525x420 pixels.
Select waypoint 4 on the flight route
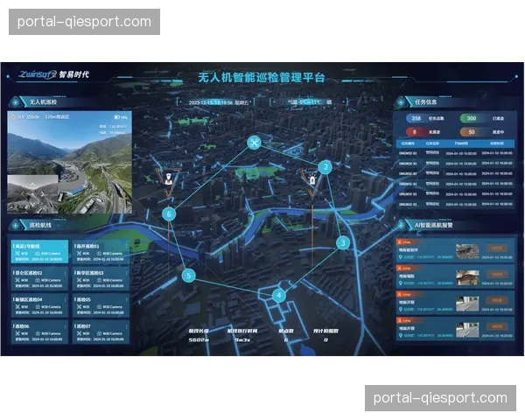pos(279,296)
